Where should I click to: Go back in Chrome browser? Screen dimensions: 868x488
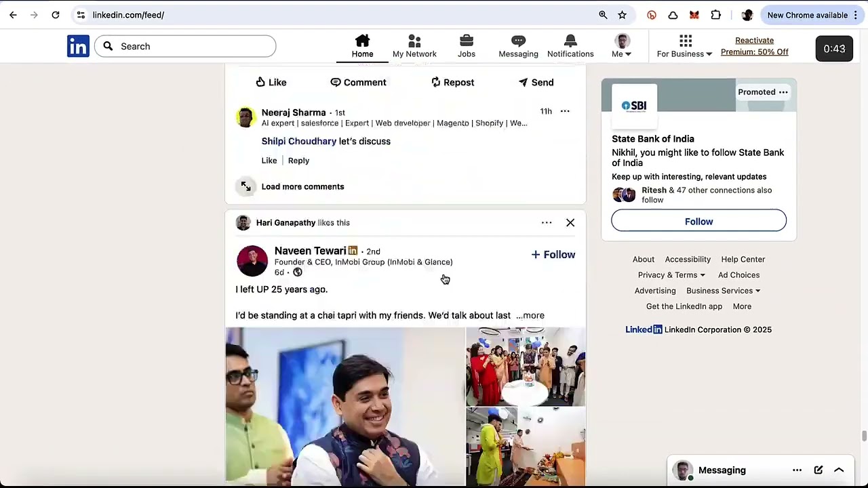coord(13,15)
